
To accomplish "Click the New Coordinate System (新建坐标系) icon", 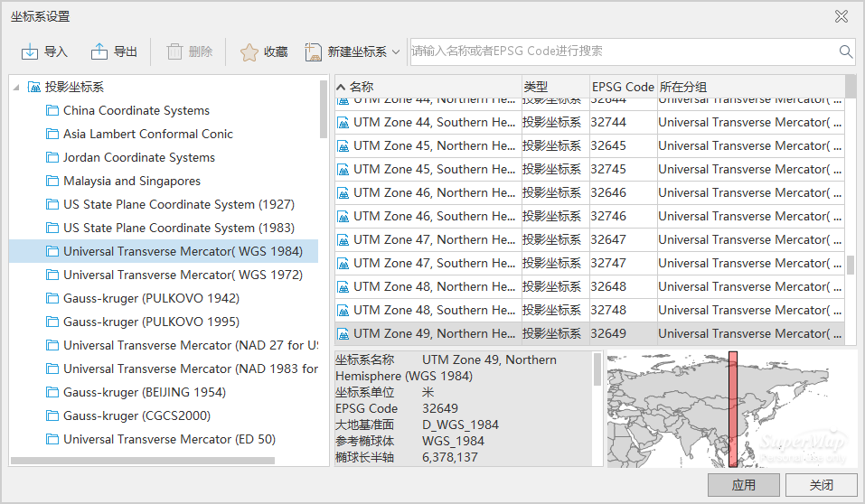I will pyautogui.click(x=314, y=52).
